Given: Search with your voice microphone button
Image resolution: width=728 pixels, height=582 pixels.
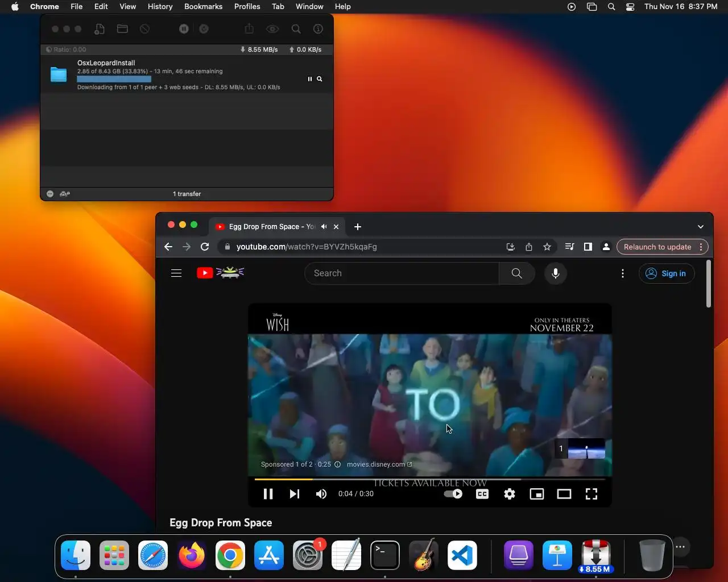Looking at the screenshot, I should pos(556,273).
